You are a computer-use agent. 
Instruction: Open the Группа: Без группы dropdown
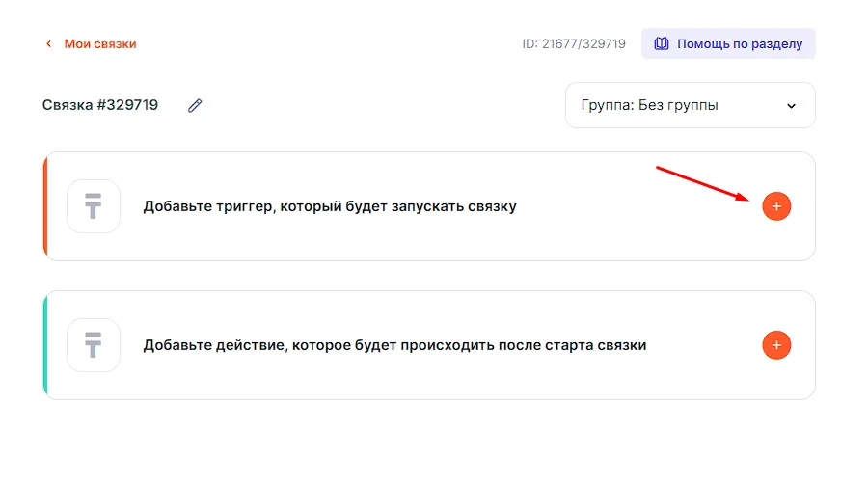tap(690, 106)
